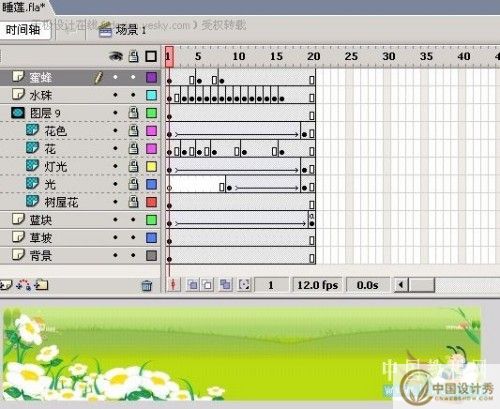
Task: Click the first keyframe of 蓝块 layer
Action: coord(169,223)
